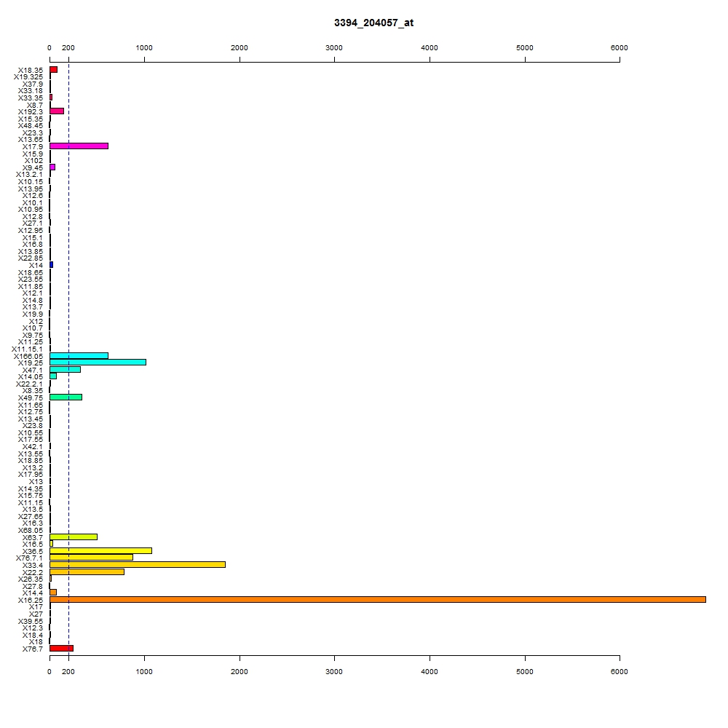Click the red bar beside X18.35
Viewport: 728px width, 728px height.
[x=53, y=70]
